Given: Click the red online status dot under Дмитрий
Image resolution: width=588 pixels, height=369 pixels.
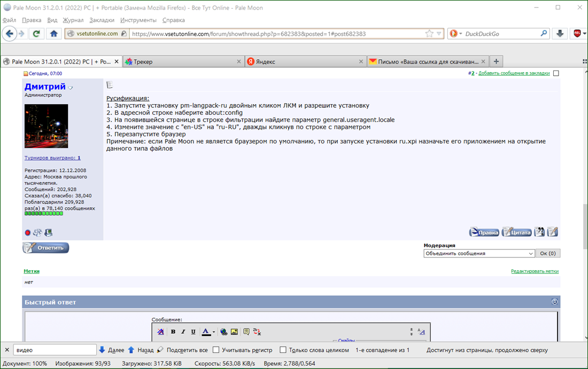Looking at the screenshot, I should [x=27, y=233].
